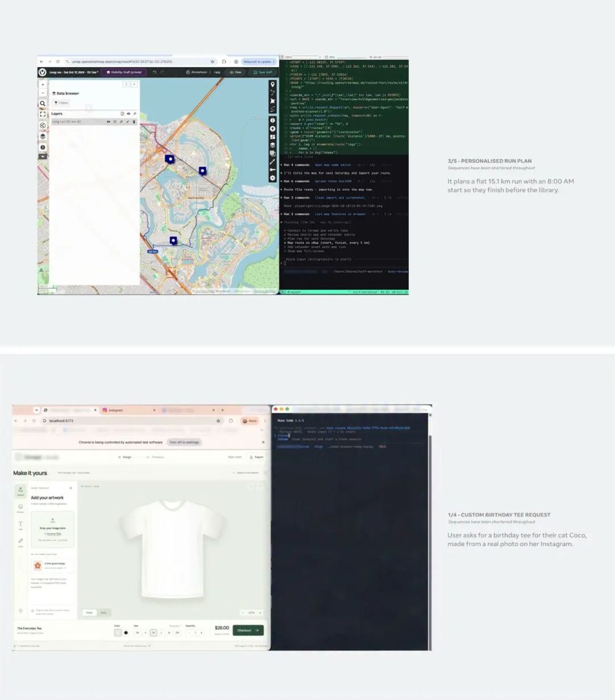
Task: Open Chrome menu beside Relaunch to update
Action: (x=274, y=62)
